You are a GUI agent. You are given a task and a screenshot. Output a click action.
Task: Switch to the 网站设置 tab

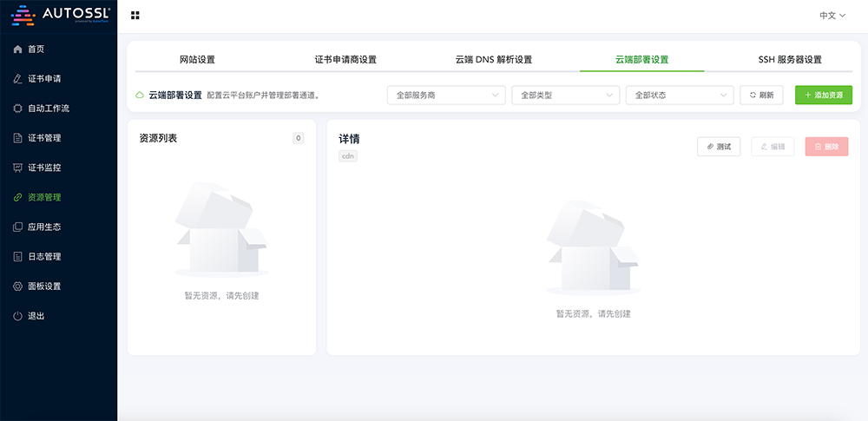197,60
